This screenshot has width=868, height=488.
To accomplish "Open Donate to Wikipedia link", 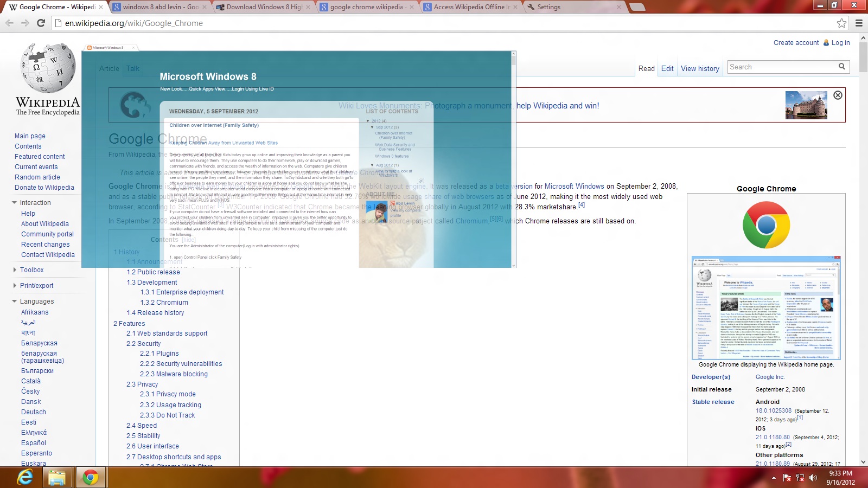I will (44, 188).
